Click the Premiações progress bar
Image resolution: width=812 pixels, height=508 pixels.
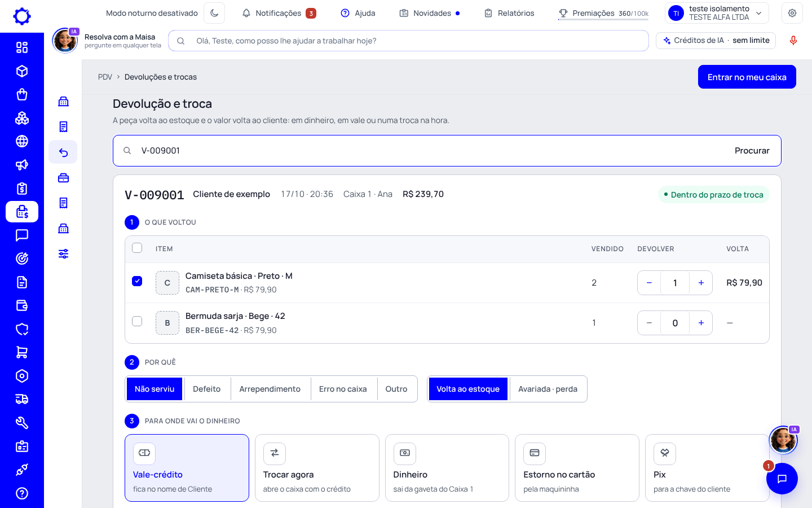coord(603,19)
